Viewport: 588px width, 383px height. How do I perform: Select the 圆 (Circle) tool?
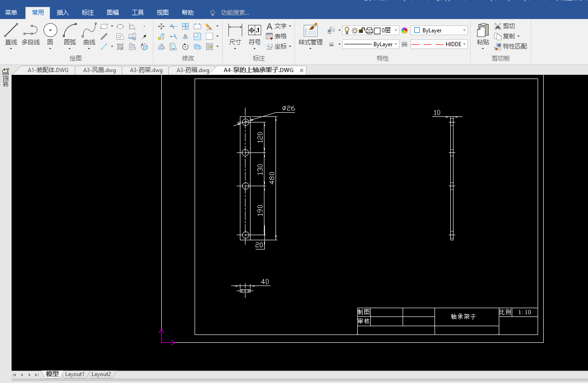pyautogui.click(x=50, y=34)
